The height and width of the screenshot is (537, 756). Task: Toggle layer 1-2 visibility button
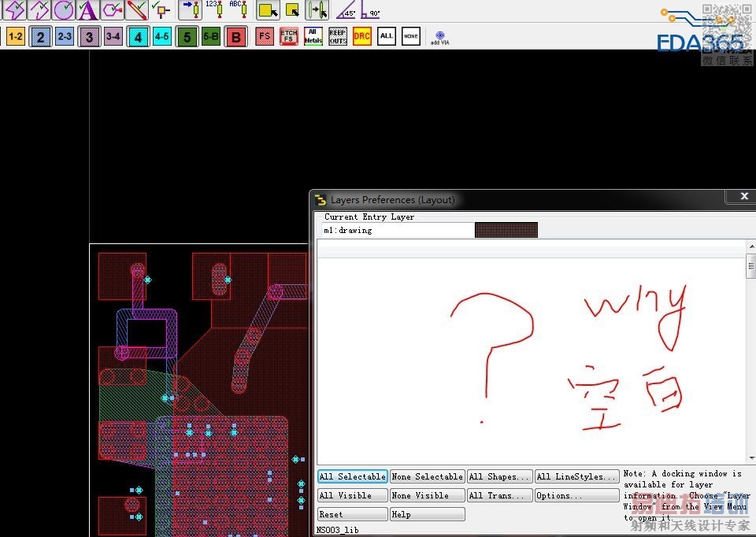[16, 37]
